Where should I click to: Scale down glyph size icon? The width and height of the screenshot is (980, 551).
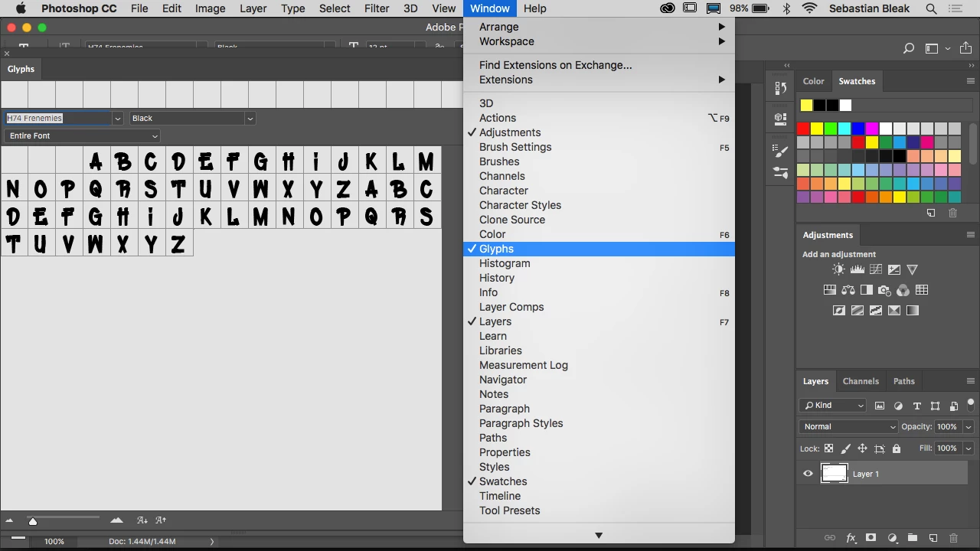coord(142,520)
